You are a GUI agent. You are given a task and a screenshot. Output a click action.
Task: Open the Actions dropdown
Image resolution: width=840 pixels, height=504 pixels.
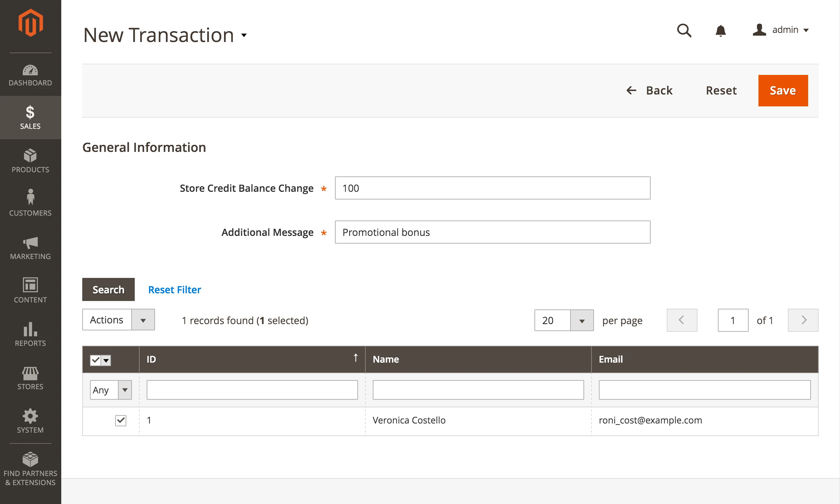[x=118, y=320]
